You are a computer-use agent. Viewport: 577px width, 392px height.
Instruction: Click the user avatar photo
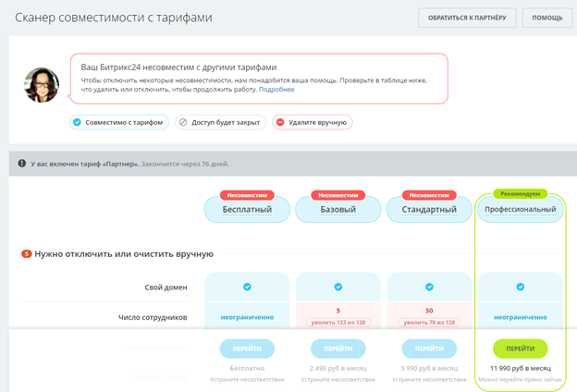42,85
